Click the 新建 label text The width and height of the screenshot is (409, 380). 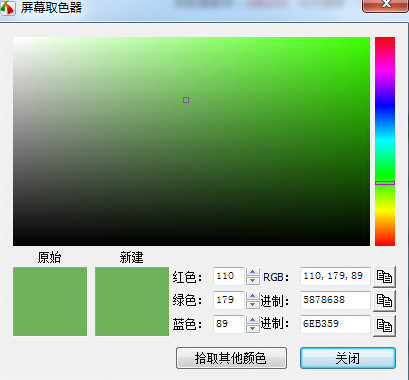pos(131,257)
